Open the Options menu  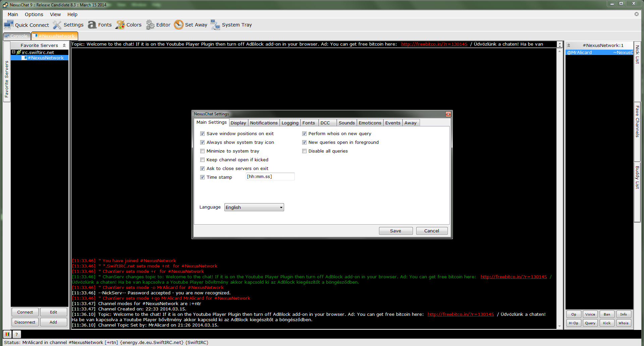tap(34, 14)
